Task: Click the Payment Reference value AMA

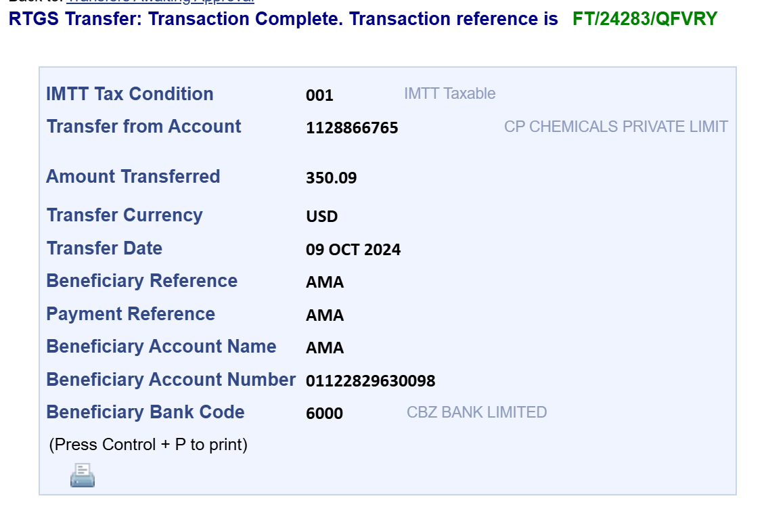Action: (x=324, y=315)
